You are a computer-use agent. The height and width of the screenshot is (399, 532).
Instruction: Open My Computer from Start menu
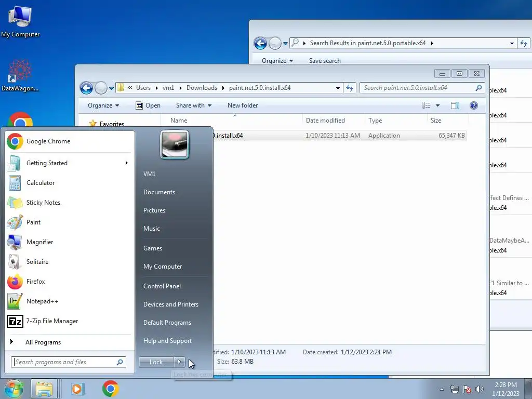click(x=163, y=267)
